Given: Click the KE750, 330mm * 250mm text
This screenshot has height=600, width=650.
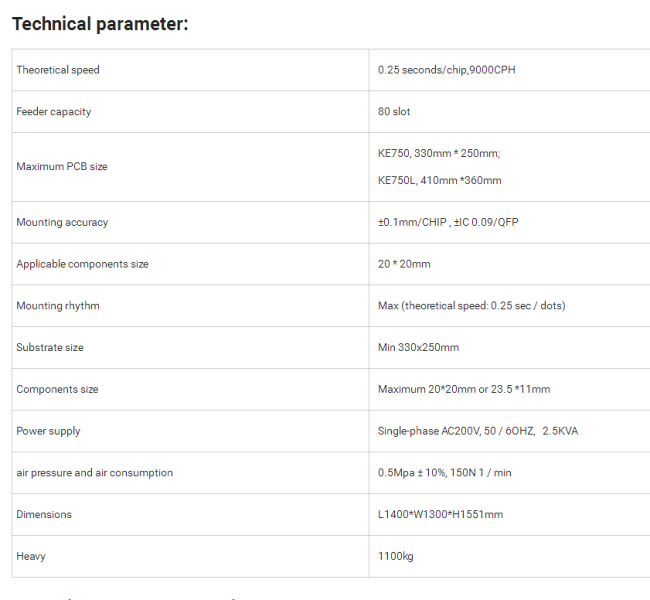Looking at the screenshot, I should 439,153.
